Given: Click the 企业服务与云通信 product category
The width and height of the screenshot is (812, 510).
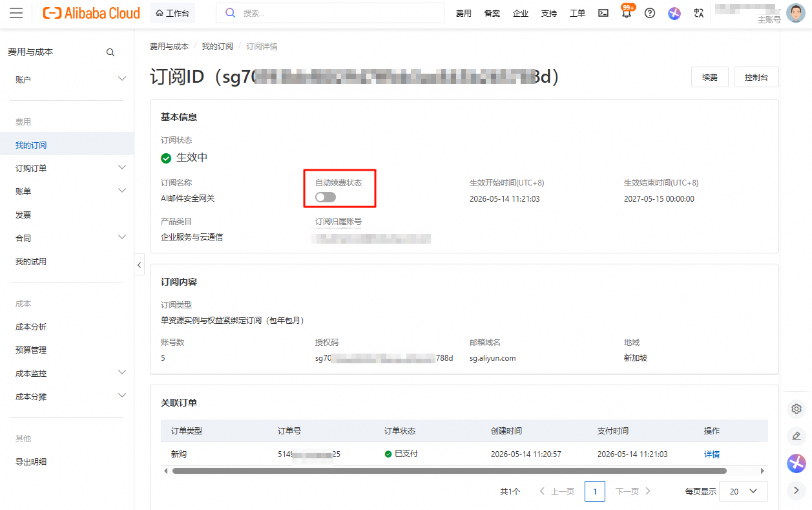Looking at the screenshot, I should (x=192, y=237).
